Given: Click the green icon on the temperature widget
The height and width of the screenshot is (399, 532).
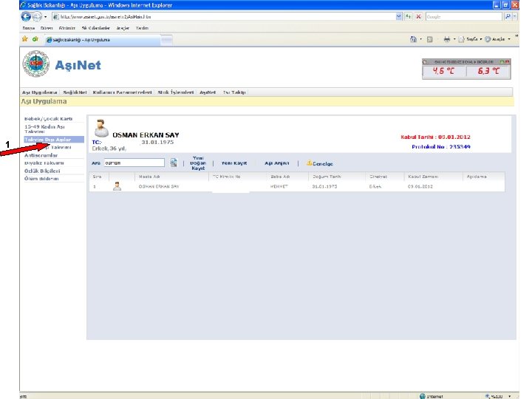Looking at the screenshot, I should click(x=502, y=62).
